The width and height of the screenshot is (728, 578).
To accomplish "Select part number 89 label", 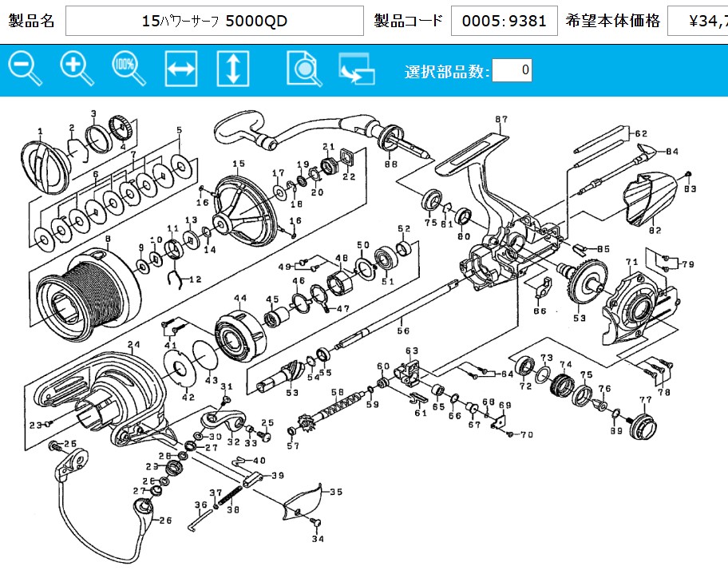I will [x=616, y=431].
